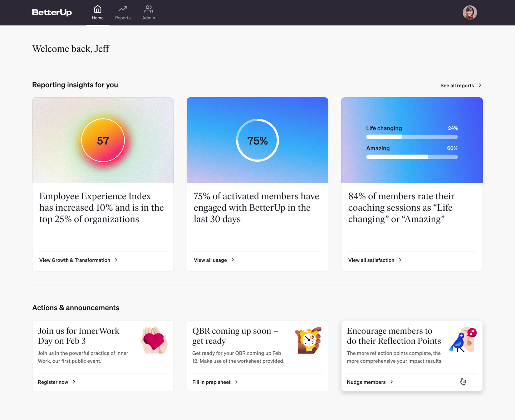The image size is (515, 420).
Task: Click the 57 Employee Experience gauge
Action: pos(103,140)
